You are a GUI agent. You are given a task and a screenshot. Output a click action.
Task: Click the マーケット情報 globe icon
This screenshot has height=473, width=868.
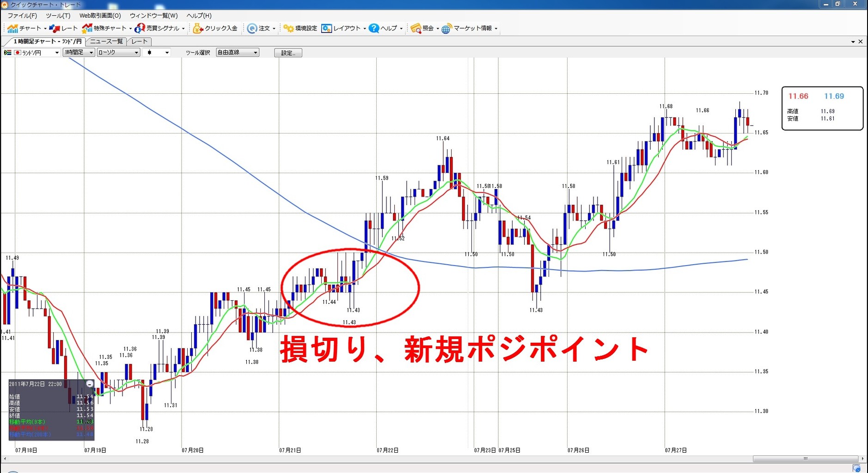[x=446, y=29]
